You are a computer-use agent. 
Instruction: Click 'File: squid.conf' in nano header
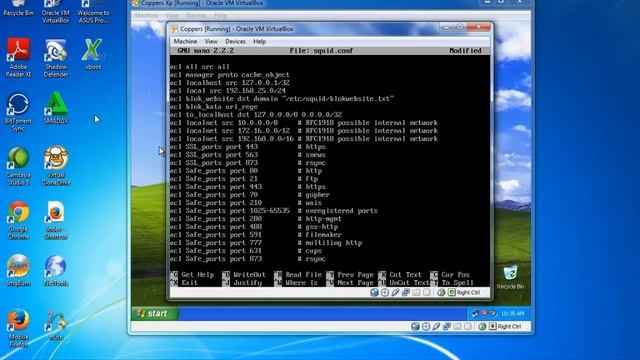tap(321, 51)
